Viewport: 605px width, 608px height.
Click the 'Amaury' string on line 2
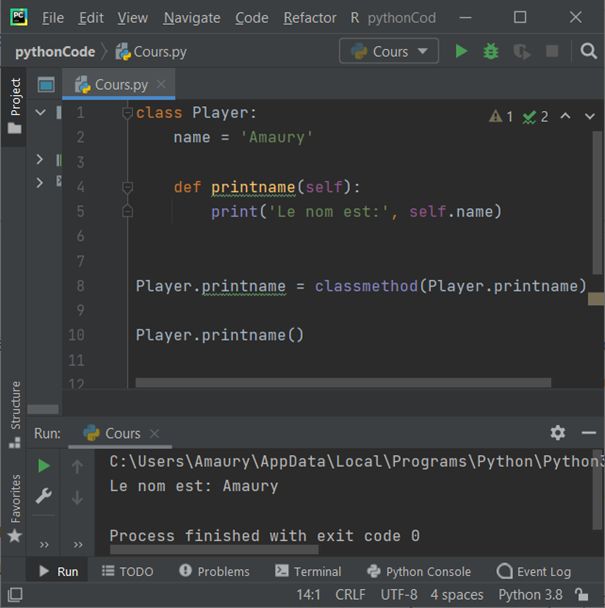277,137
